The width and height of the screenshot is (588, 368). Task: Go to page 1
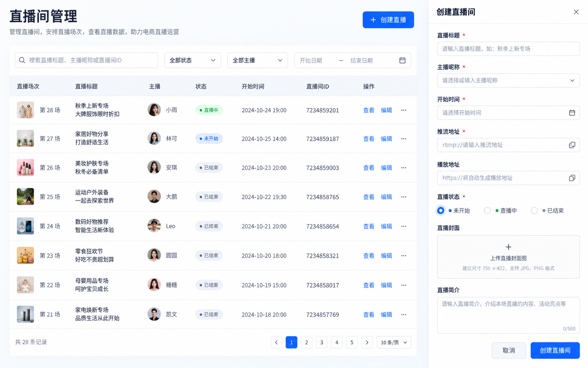pos(291,342)
